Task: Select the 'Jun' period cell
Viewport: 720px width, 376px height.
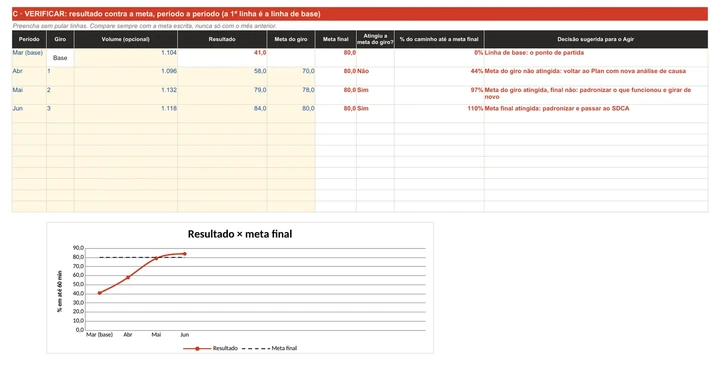Action: pyautogui.click(x=29, y=113)
